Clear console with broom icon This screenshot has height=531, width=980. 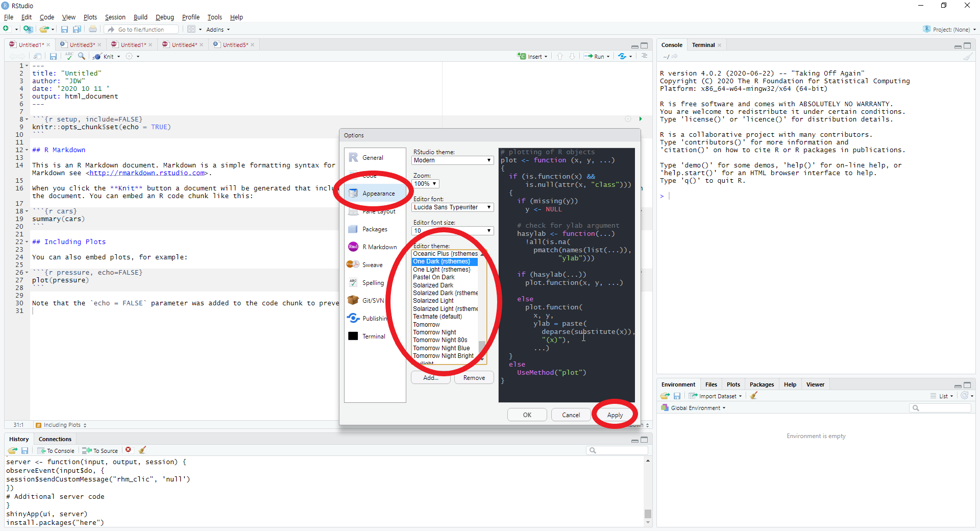[967, 57]
